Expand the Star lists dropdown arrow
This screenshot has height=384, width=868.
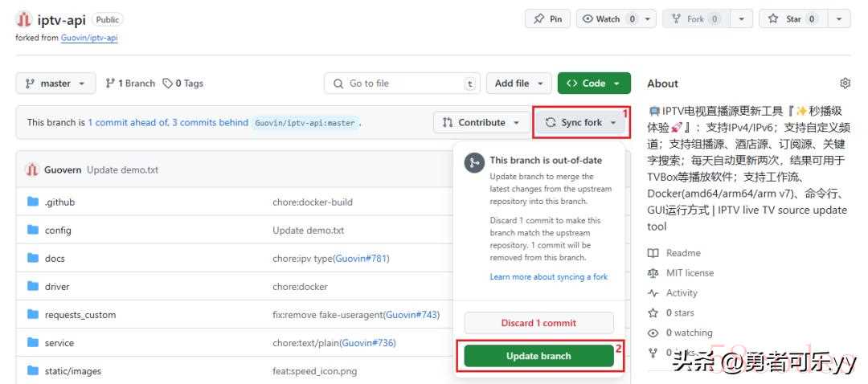tap(839, 18)
